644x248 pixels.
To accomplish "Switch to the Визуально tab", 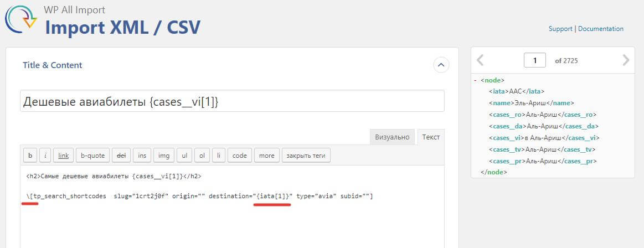I will pyautogui.click(x=392, y=137).
